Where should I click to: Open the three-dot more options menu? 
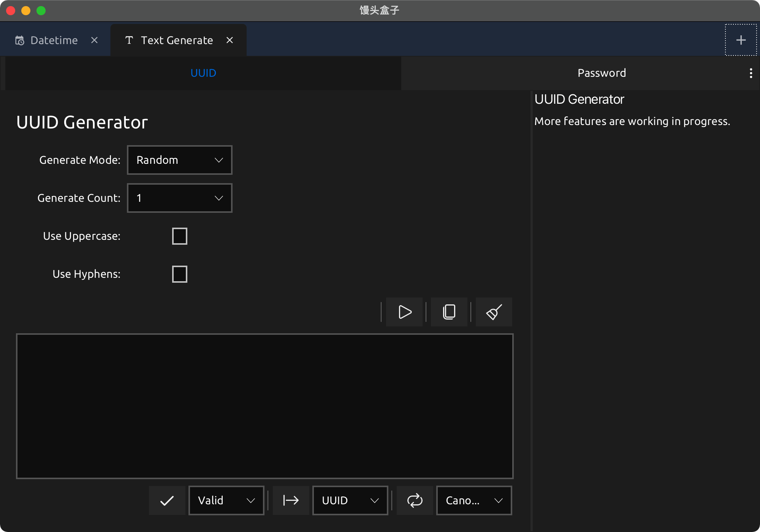750,73
